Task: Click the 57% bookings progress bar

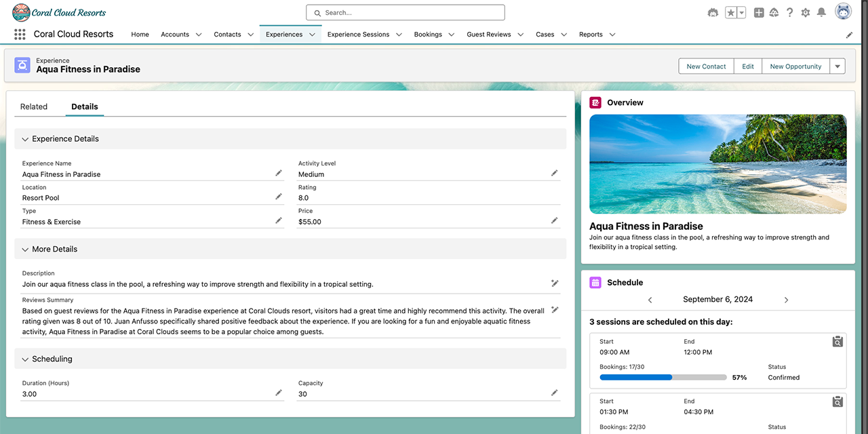Action: [663, 378]
